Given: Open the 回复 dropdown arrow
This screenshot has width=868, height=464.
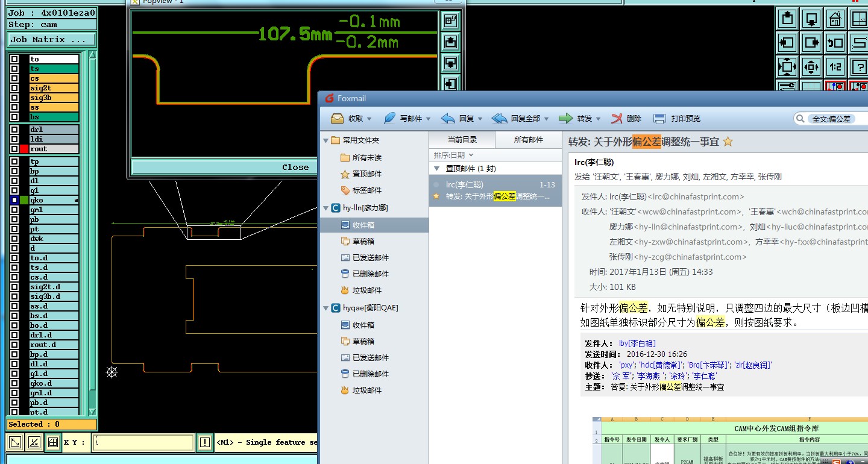Looking at the screenshot, I should [x=480, y=119].
